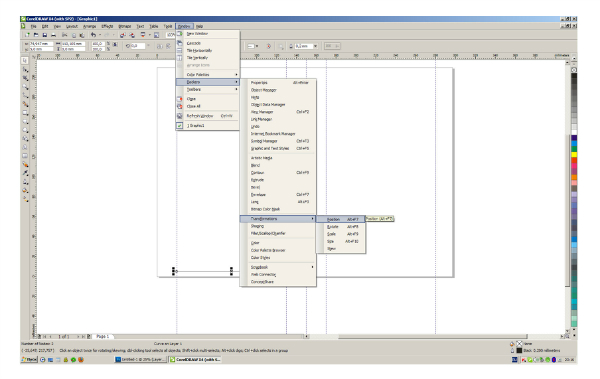Open the application launcher dropdown arrow

(x=150, y=35)
